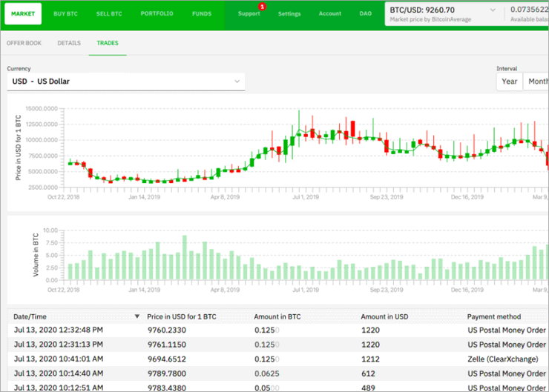
Task: Navigate to FUNDS
Action: [x=201, y=14]
